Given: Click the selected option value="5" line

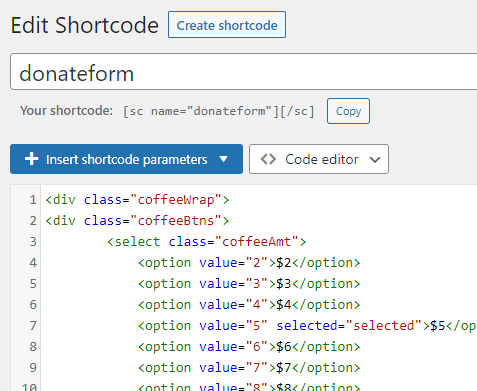Looking at the screenshot, I should point(307,326).
